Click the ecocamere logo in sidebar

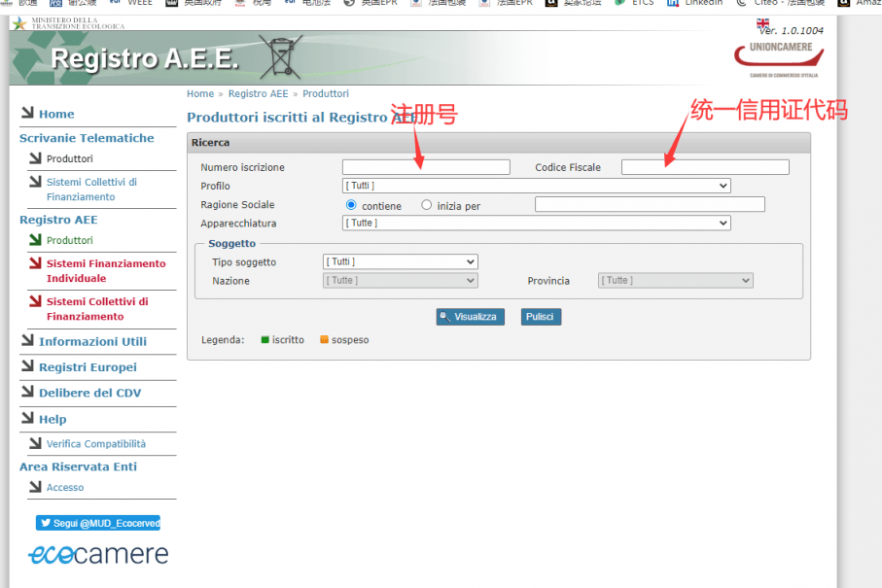[97, 554]
